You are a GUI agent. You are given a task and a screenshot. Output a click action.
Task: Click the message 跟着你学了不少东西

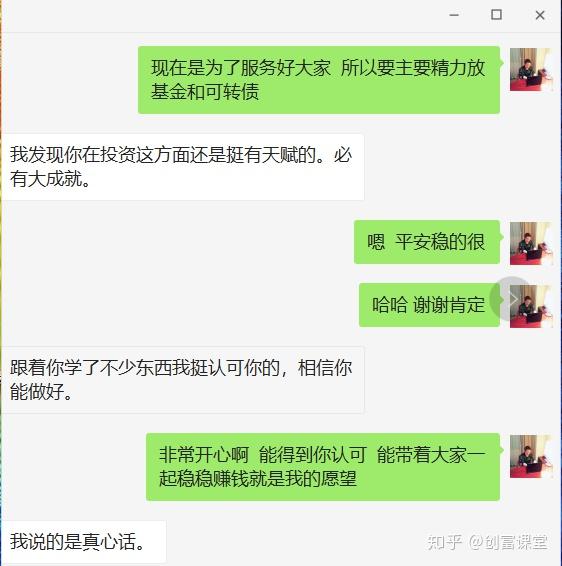pyautogui.click(x=182, y=380)
